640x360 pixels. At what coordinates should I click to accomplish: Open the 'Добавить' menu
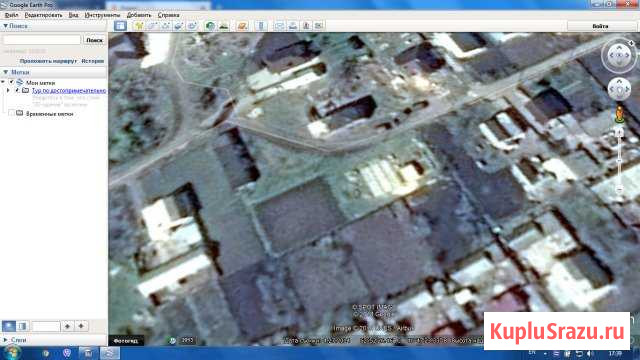click(139, 15)
